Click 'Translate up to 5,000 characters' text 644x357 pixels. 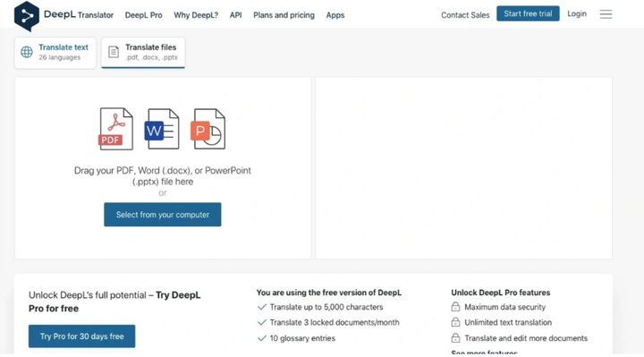[326, 307]
